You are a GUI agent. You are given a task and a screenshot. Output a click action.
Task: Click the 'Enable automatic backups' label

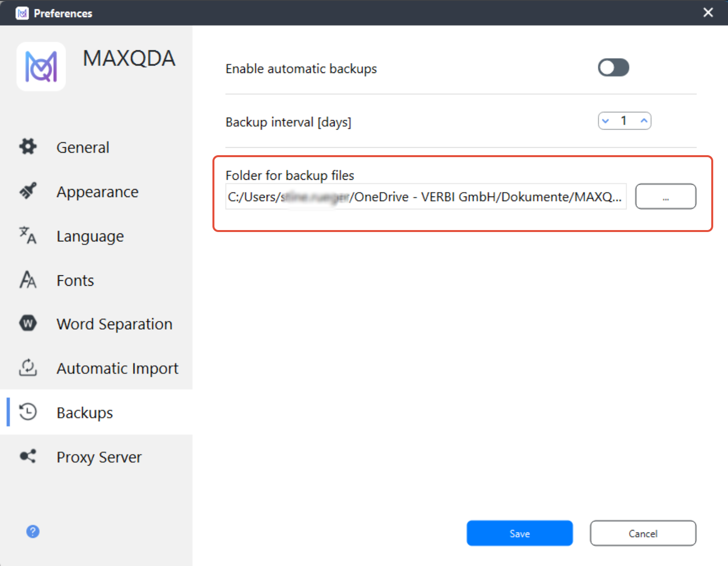click(301, 68)
